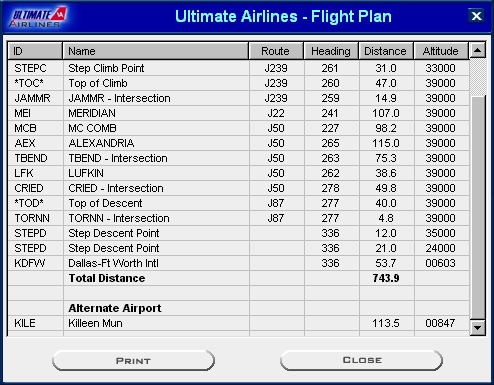Click the CLOSE button
Viewport: 494px width, 385px height.
click(x=362, y=360)
